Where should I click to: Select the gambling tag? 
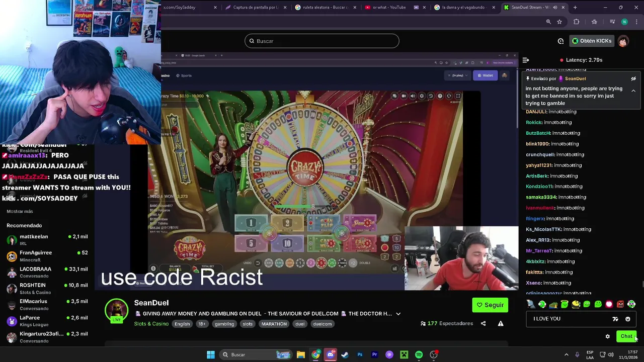tap(224, 324)
